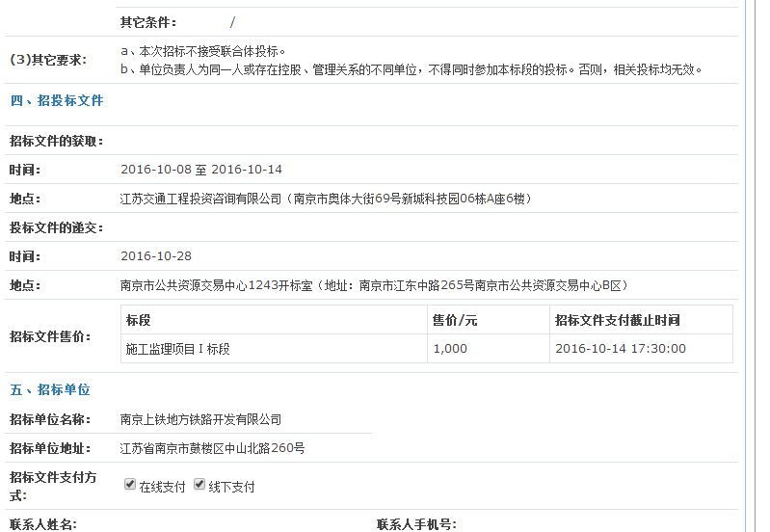Click the address 江苏省南京市鼓楼区中山北路260号
This screenshot has width=770, height=532.
coord(212,448)
